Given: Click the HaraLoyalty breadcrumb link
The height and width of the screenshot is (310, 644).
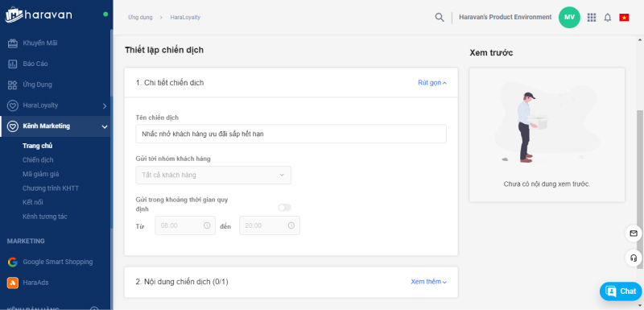Looking at the screenshot, I should 185,18.
